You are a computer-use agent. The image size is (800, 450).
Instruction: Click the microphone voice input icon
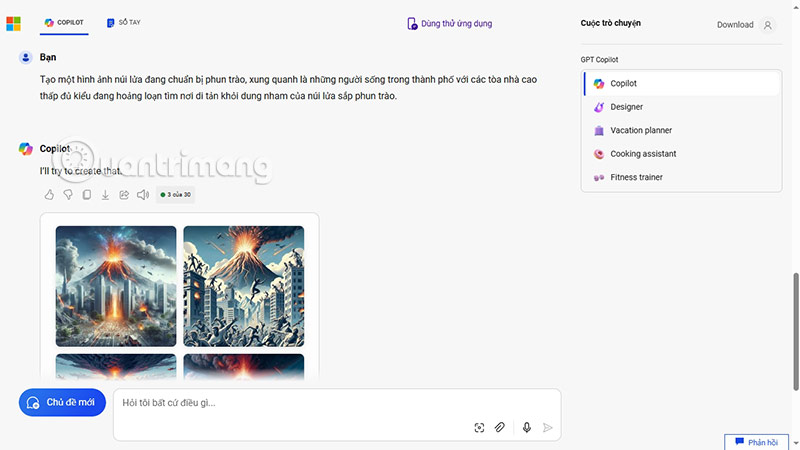[x=527, y=428]
